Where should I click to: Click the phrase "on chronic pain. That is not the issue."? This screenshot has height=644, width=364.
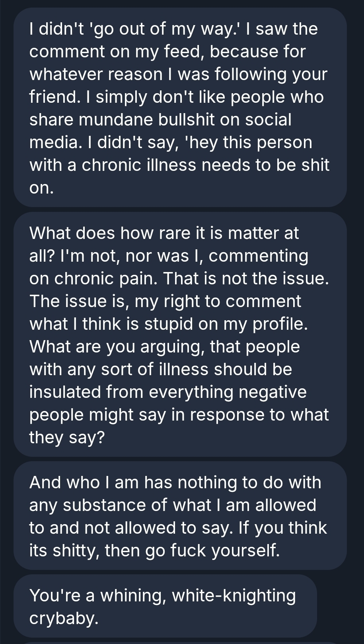179,278
